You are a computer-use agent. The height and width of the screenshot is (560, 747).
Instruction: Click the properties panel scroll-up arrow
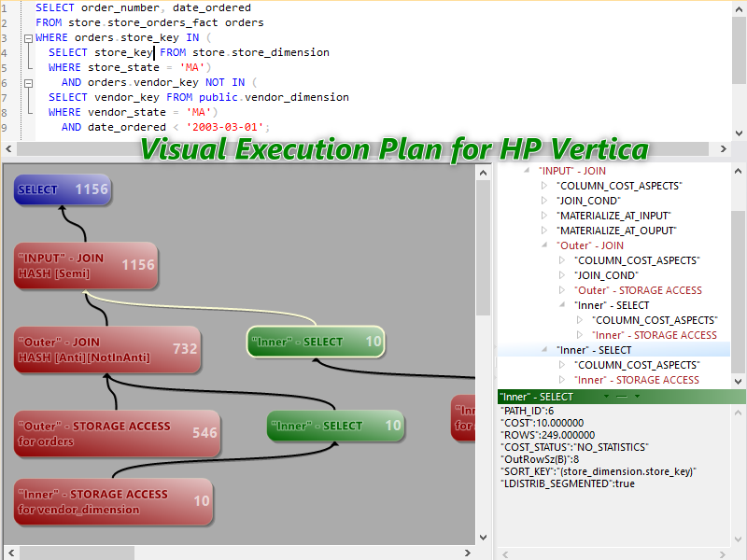[738, 413]
